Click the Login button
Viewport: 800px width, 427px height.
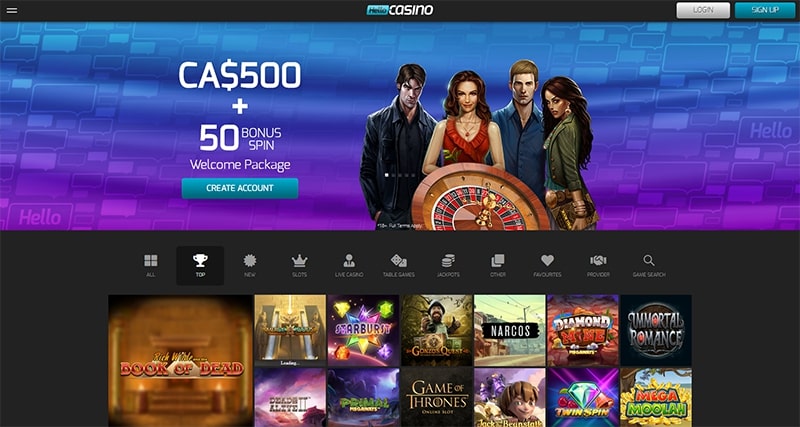click(x=703, y=10)
